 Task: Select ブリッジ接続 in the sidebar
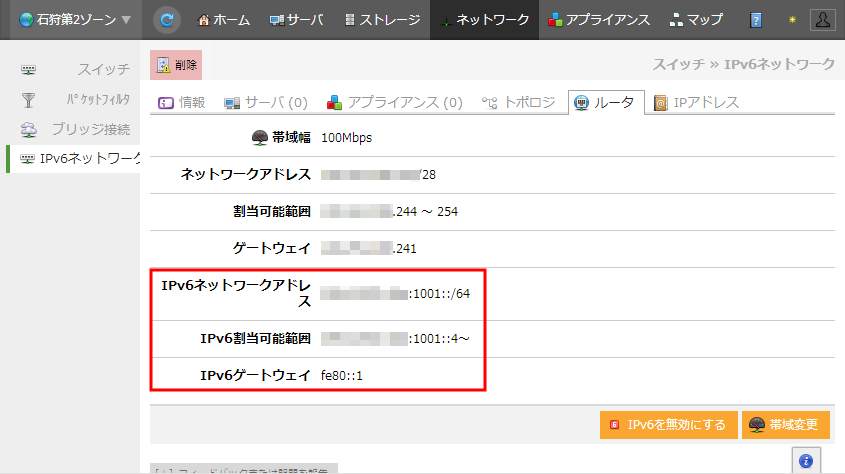tap(76, 130)
